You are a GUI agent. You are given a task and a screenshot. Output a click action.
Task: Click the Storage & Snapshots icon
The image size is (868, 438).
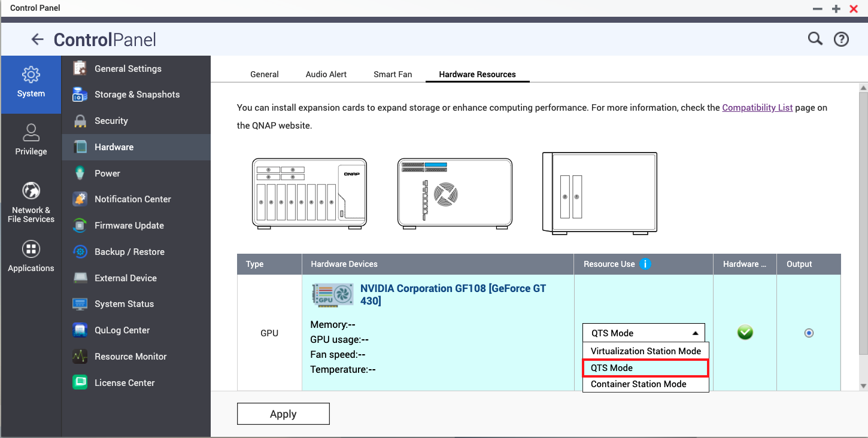click(80, 95)
